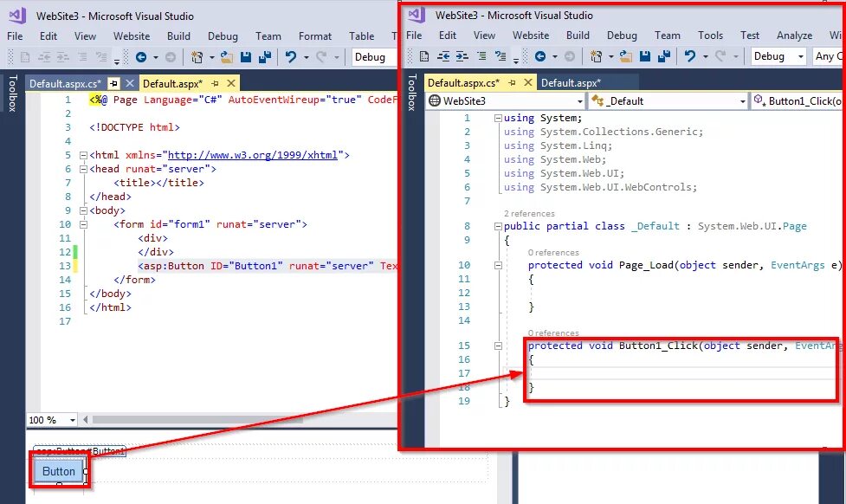This screenshot has width=846, height=504.
Task: Collapse the using System block on line 1
Action: tap(498, 118)
